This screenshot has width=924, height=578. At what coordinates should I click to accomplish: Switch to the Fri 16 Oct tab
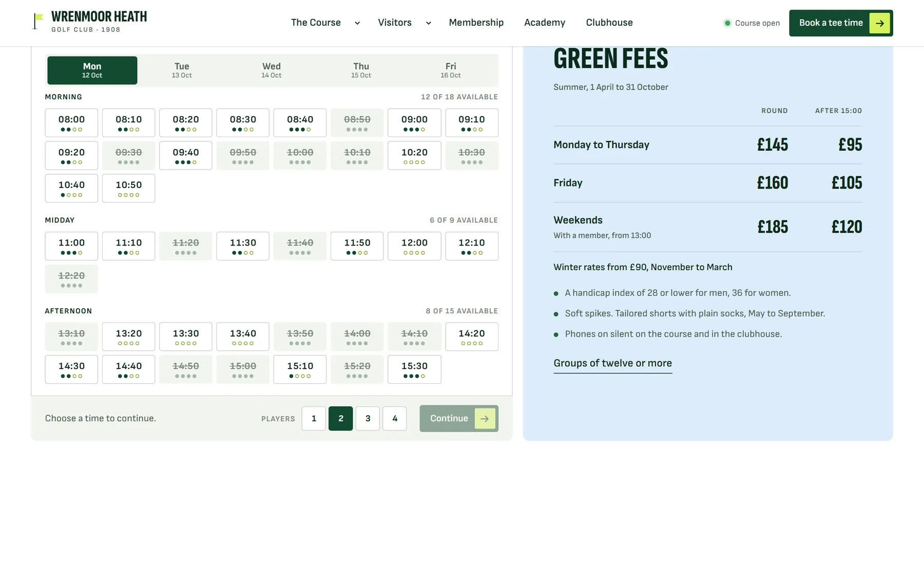pos(451,70)
